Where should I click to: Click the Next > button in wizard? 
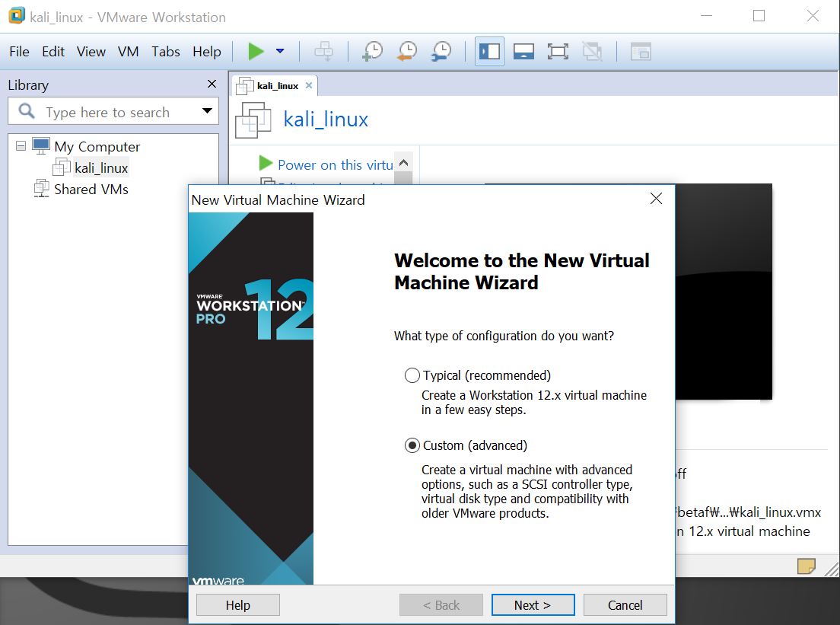coord(533,605)
